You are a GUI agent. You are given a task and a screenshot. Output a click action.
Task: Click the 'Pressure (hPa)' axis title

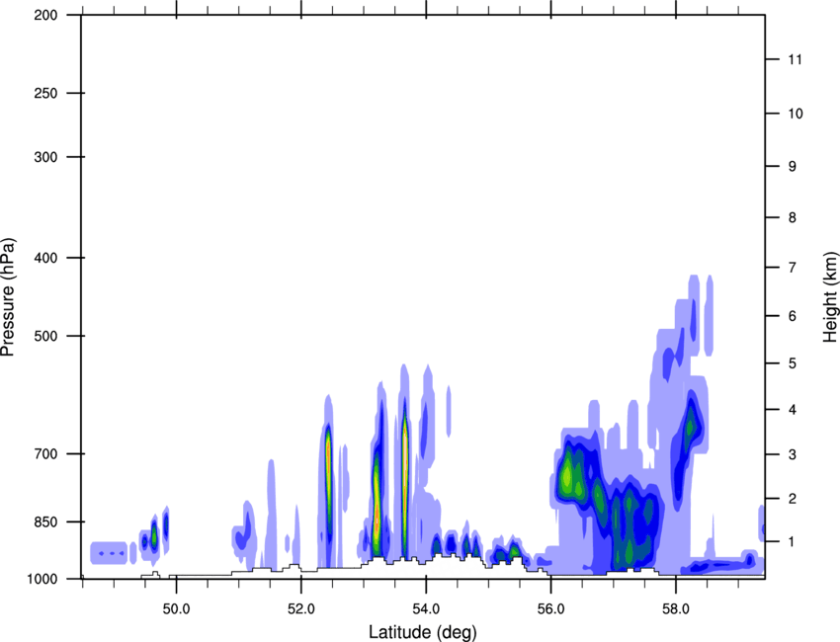(8, 296)
